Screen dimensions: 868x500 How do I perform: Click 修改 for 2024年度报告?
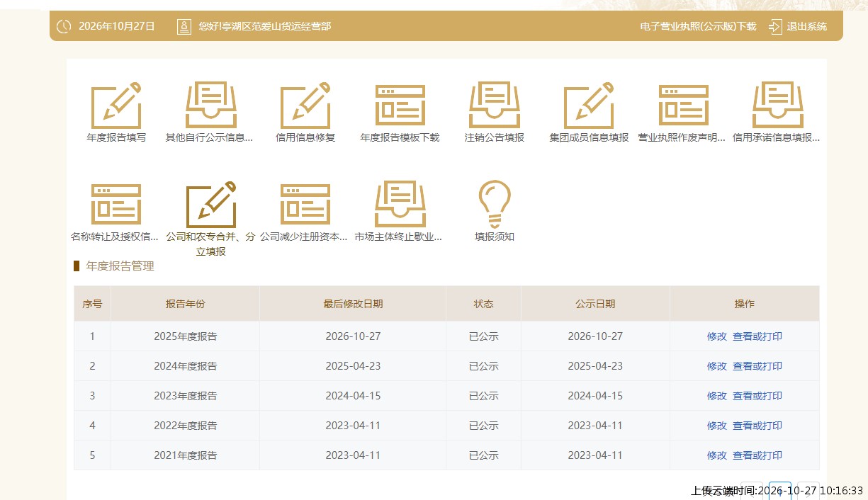pos(717,366)
